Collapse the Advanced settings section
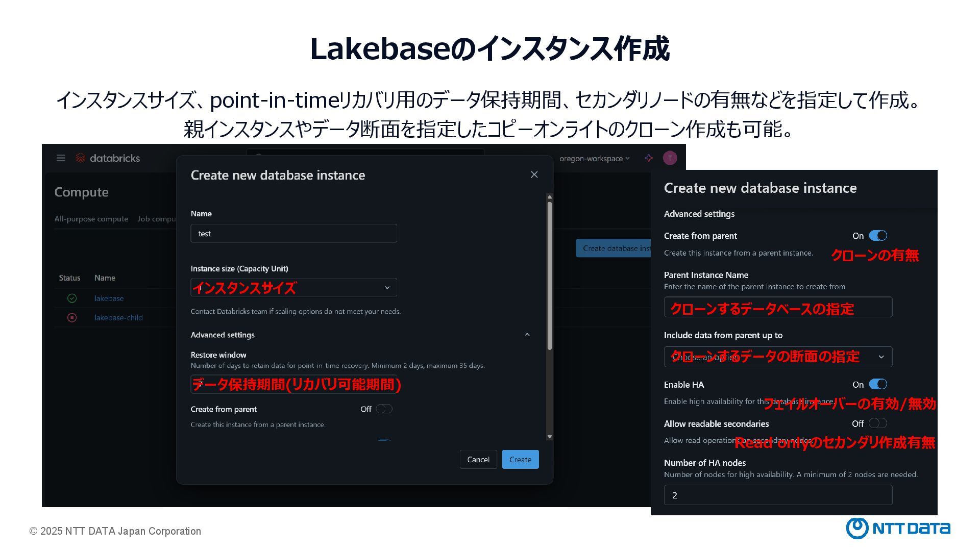980x551 pixels. click(x=527, y=335)
